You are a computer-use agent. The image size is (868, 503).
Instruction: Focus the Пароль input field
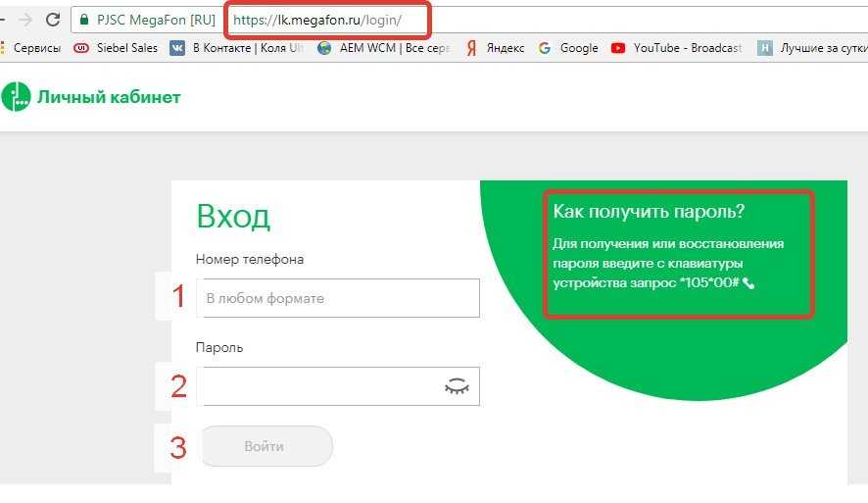pyautogui.click(x=318, y=386)
